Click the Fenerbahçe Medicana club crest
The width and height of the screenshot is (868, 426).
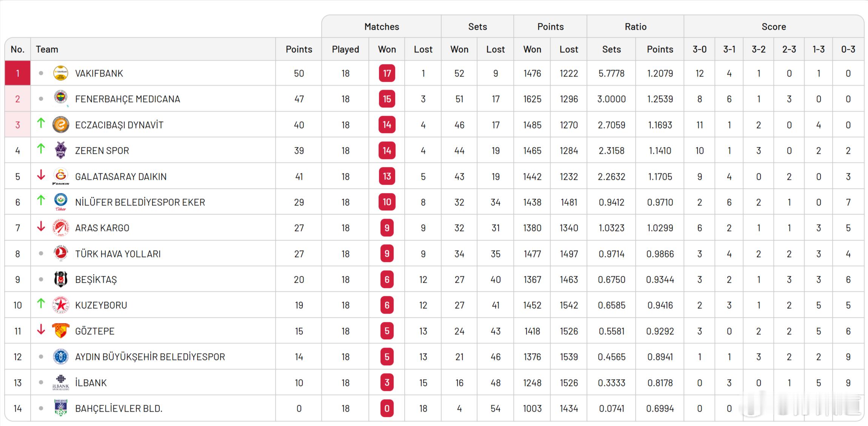click(61, 98)
